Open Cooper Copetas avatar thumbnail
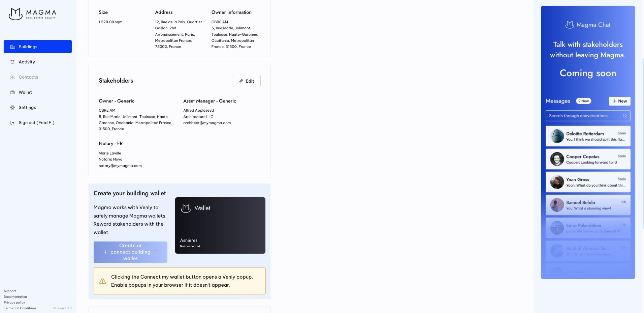 point(557,159)
